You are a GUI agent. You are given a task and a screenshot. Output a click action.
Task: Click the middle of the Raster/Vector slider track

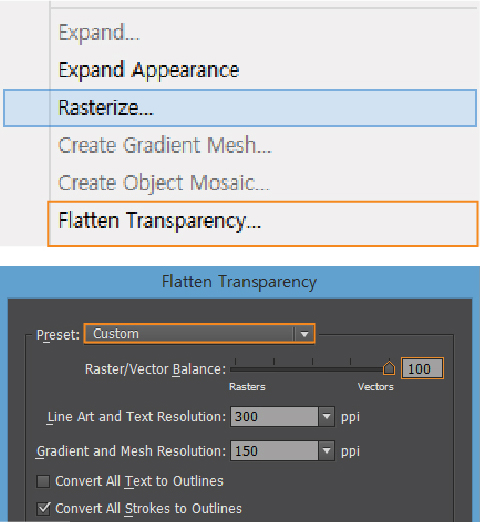pos(310,369)
